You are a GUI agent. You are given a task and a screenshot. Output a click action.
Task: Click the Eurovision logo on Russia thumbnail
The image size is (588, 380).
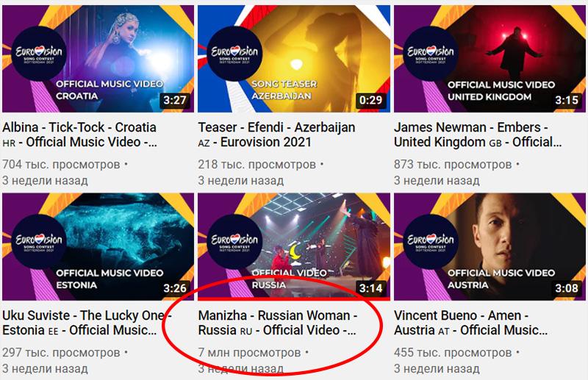[234, 242]
